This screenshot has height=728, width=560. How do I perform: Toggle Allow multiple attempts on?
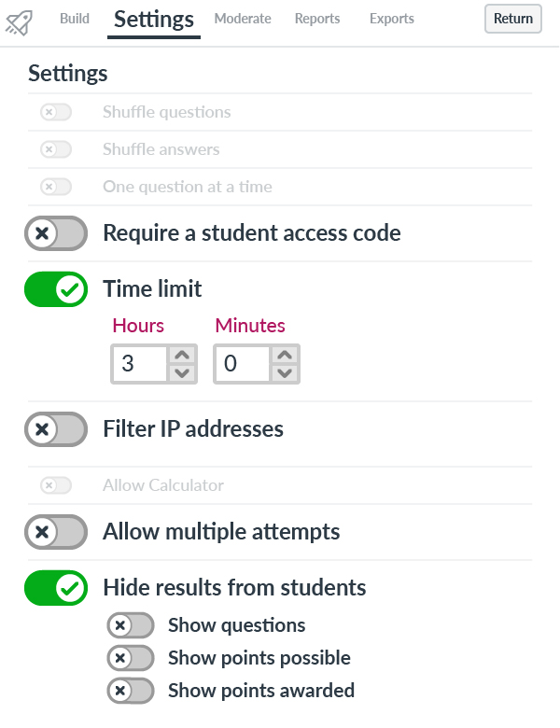pyautogui.click(x=56, y=532)
